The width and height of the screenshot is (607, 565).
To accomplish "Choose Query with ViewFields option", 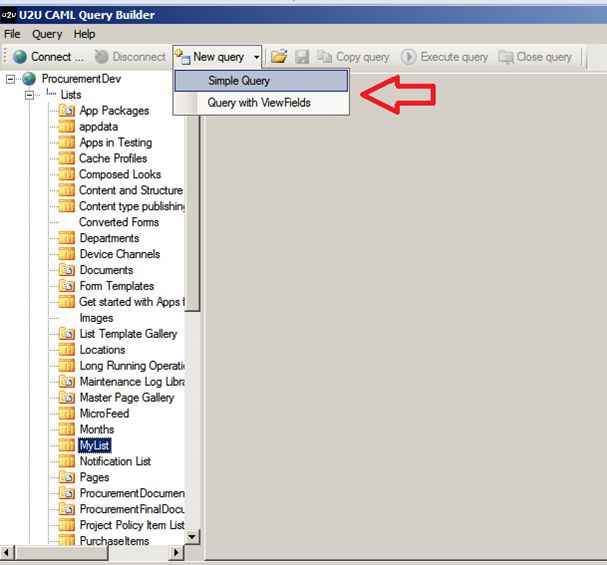I will click(x=261, y=103).
